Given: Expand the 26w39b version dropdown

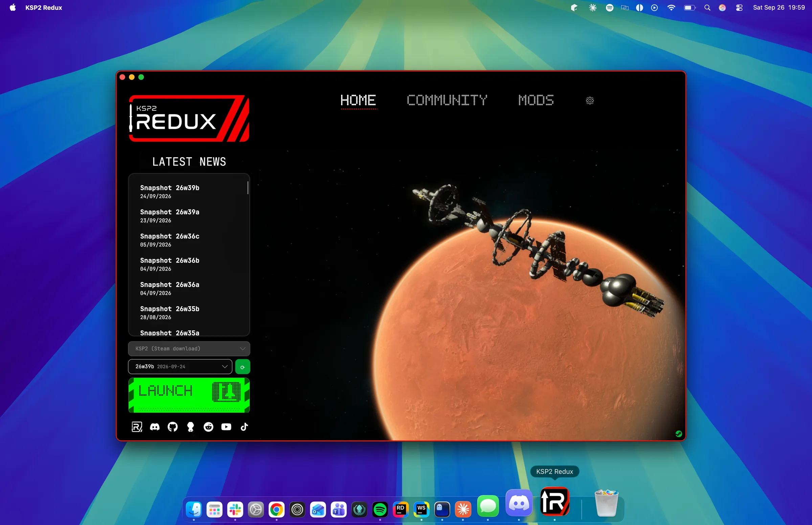Looking at the screenshot, I should [180, 367].
